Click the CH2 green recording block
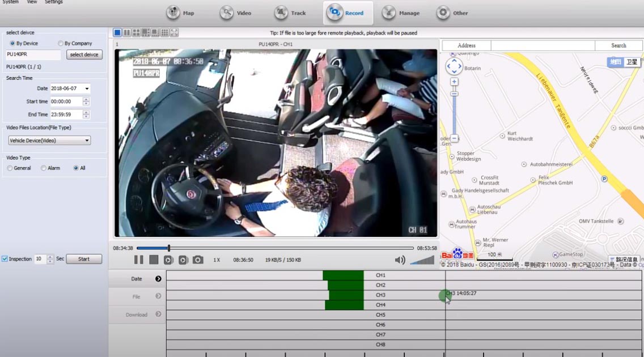 (x=345, y=285)
